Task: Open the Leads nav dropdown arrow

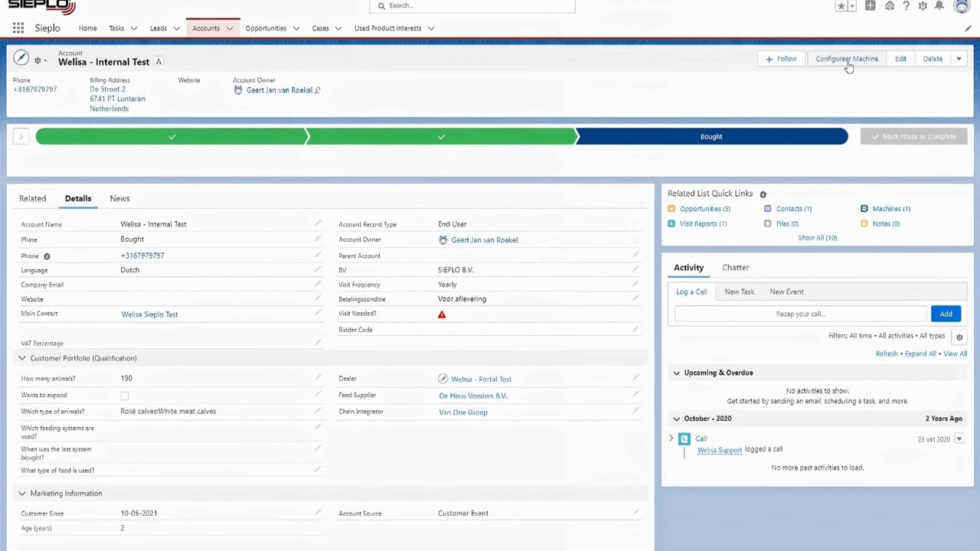Action: click(176, 28)
